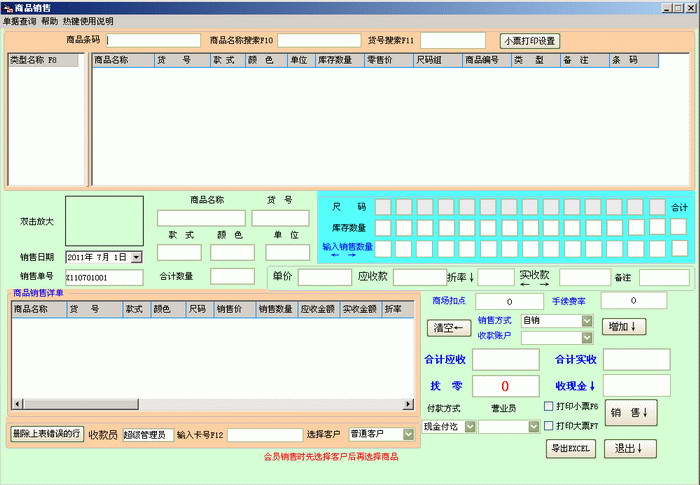The image size is (700, 485).
Task: Sort product table by 商品名称 column
Action: (123, 60)
